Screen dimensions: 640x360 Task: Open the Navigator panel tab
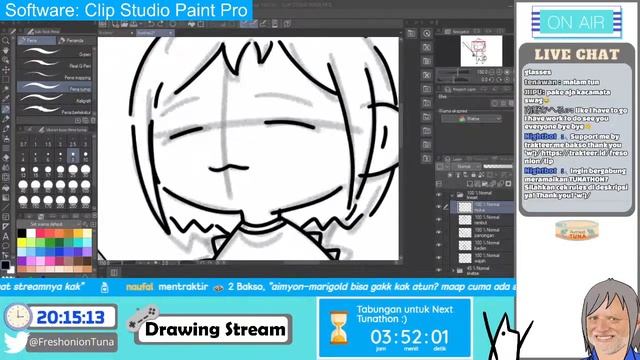pyautogui.click(x=457, y=31)
